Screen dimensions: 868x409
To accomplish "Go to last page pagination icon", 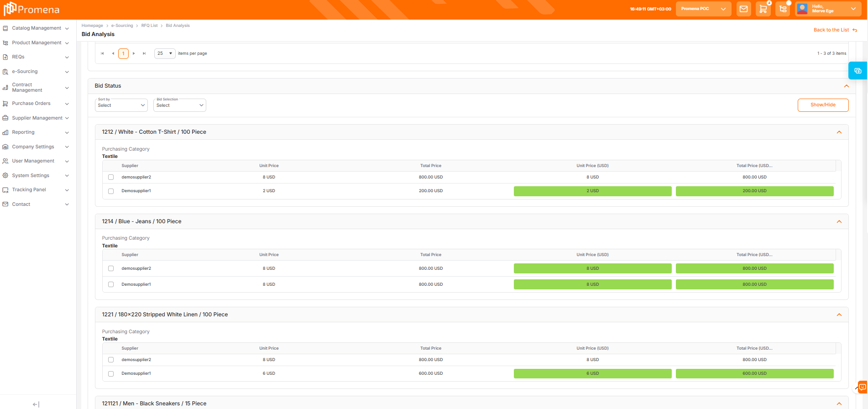I will tap(144, 53).
